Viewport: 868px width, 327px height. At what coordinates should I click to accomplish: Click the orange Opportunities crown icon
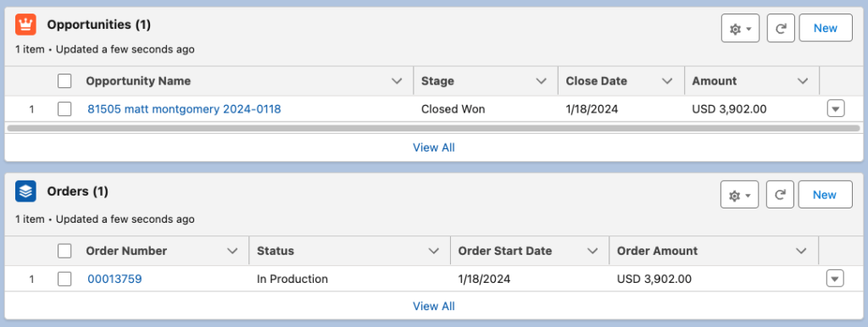pos(25,25)
